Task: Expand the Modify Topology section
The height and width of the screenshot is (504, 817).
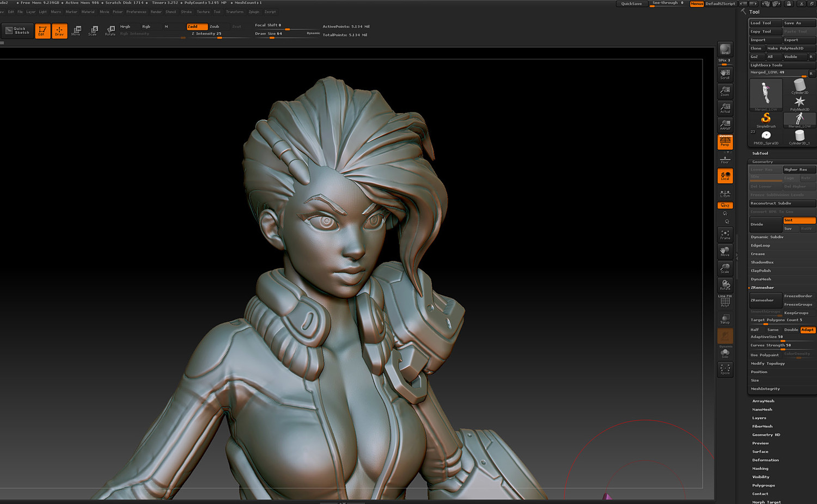Action: (768, 364)
